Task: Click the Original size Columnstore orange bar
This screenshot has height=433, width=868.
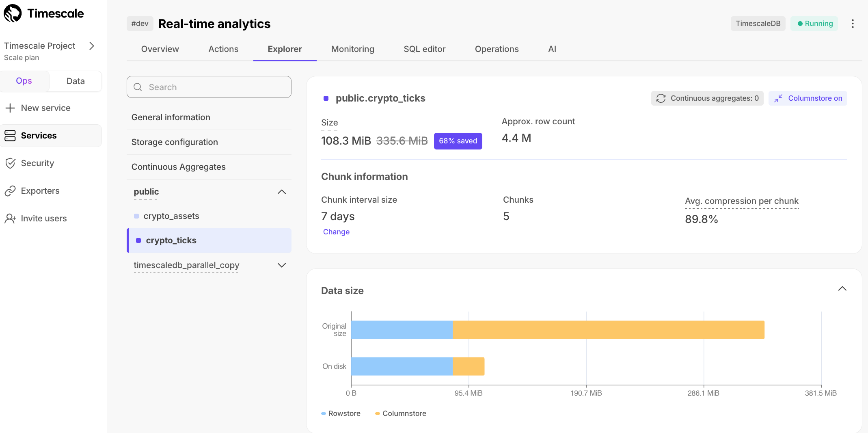Action: tap(609, 330)
